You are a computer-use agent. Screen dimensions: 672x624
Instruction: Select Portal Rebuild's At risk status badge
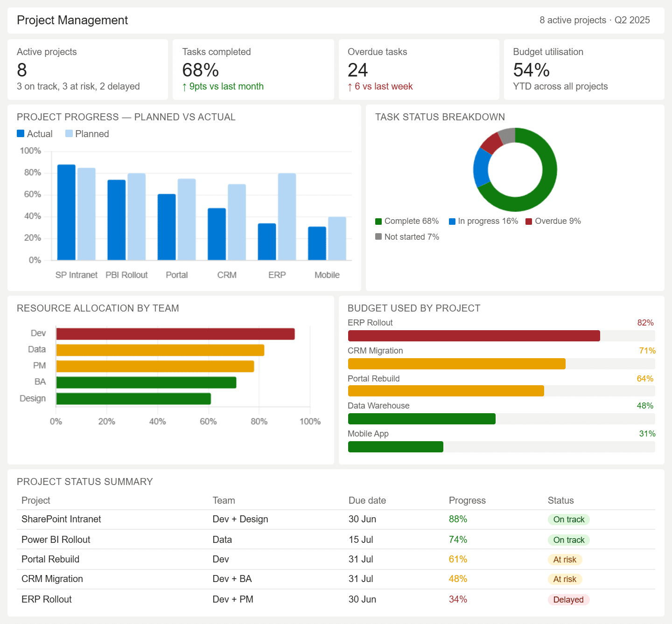pos(565,560)
